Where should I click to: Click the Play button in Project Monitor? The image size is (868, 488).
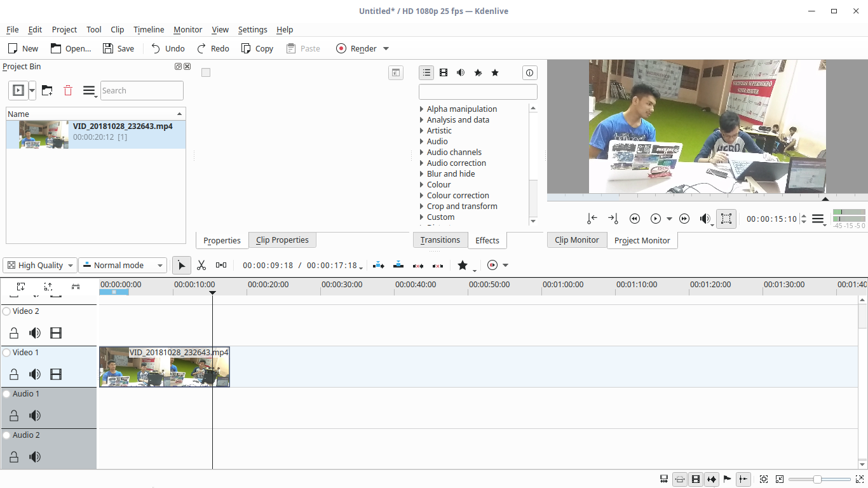655,219
